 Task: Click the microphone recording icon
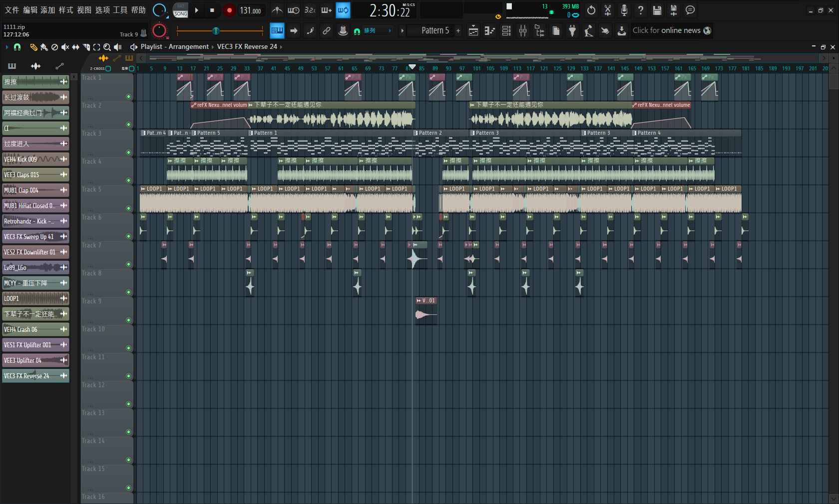[624, 10]
